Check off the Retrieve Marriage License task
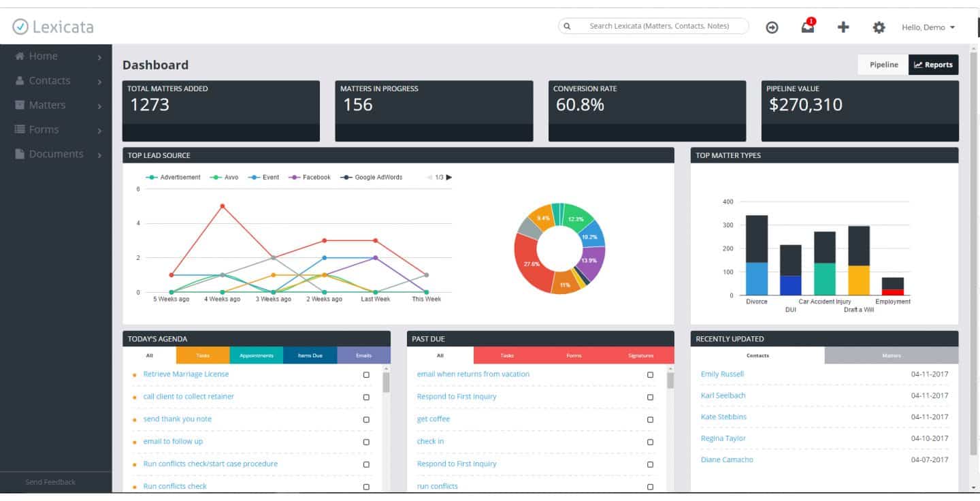This screenshot has width=980, height=501. (366, 374)
